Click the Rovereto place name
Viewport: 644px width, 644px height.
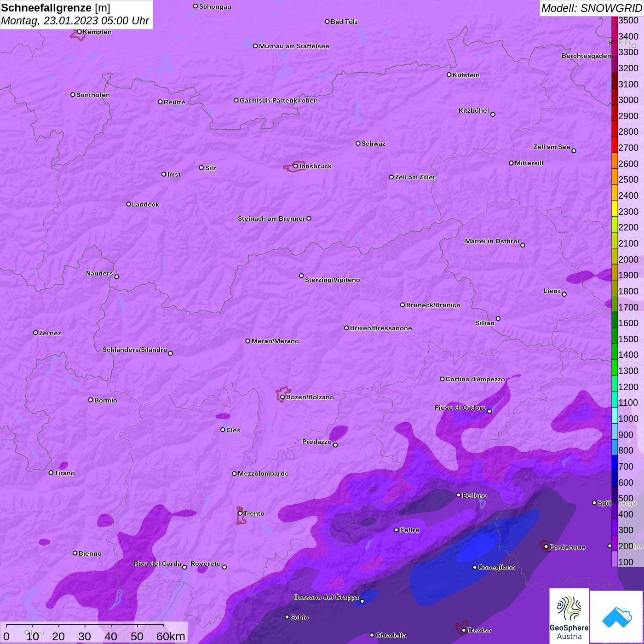(x=206, y=563)
